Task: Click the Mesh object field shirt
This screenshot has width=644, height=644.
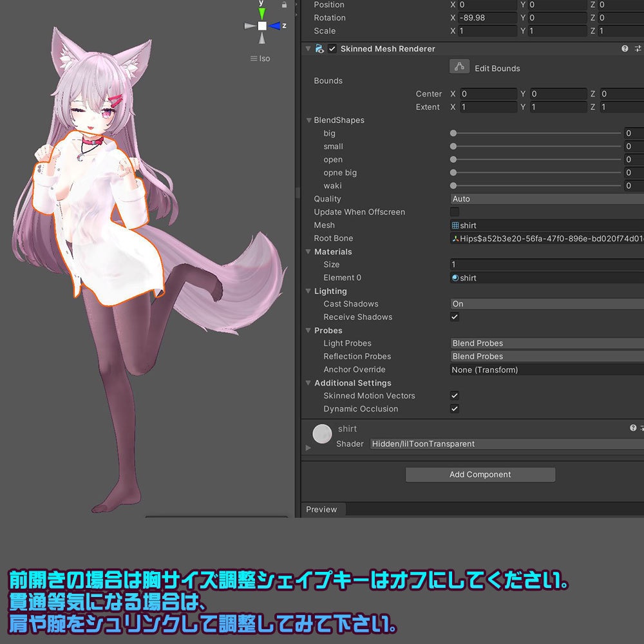Action: pyautogui.click(x=547, y=225)
